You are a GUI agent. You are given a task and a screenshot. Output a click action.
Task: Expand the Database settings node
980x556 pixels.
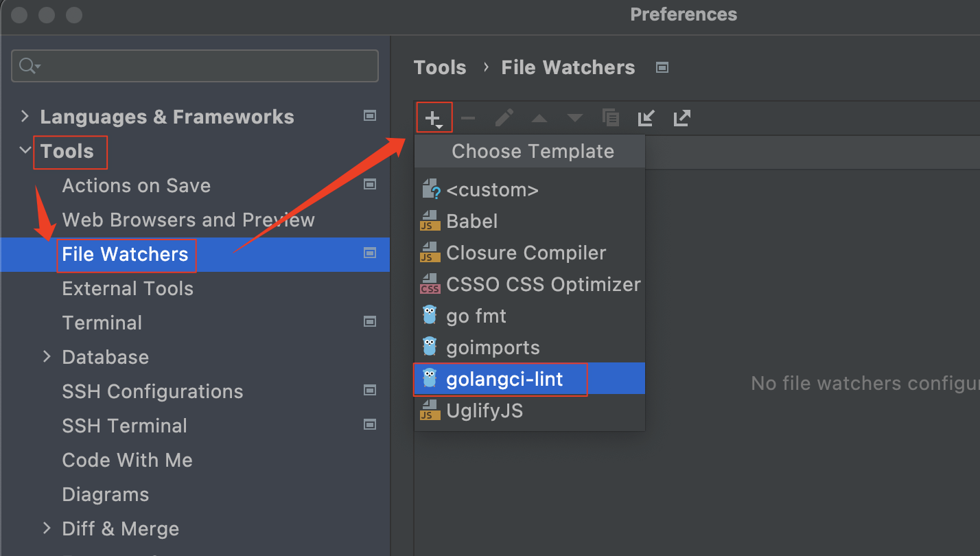[x=47, y=357]
